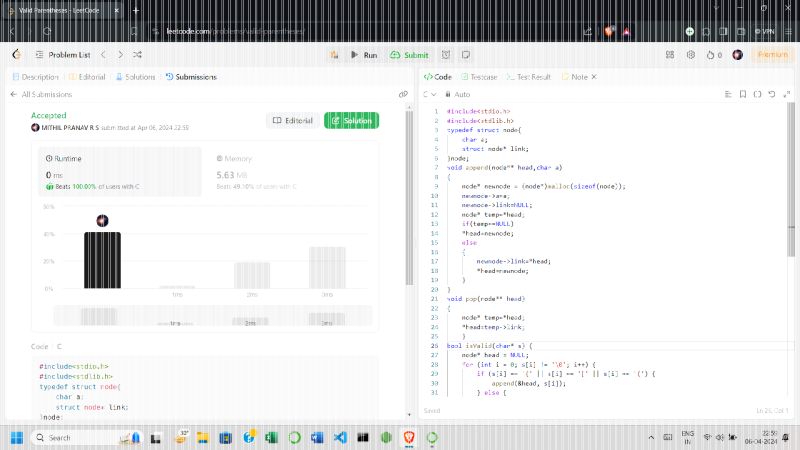Click the Run code button

coord(364,55)
